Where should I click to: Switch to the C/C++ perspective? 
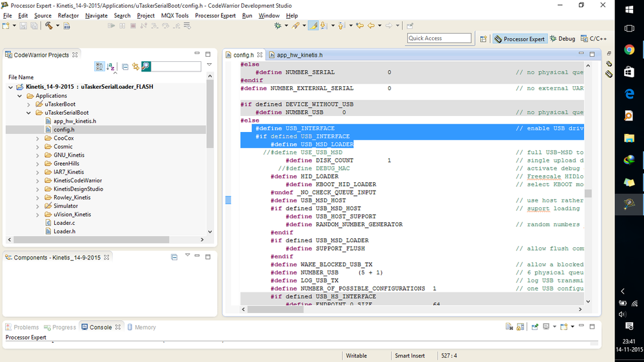594,39
